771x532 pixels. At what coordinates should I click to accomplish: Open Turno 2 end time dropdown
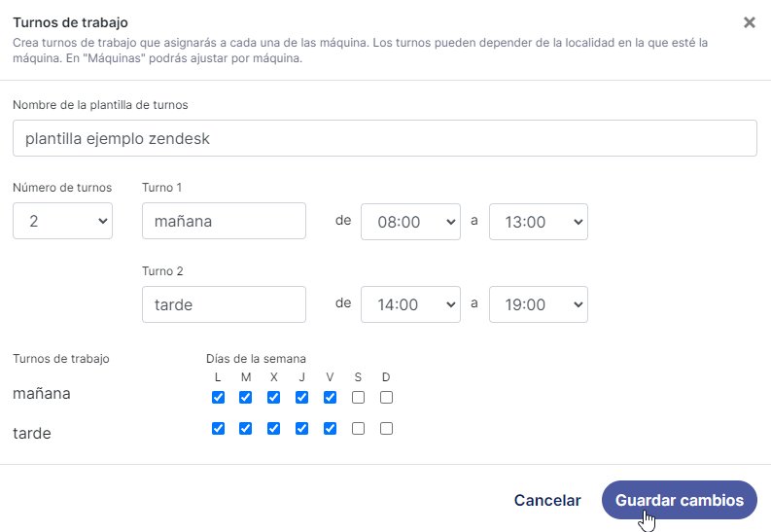tap(538, 304)
